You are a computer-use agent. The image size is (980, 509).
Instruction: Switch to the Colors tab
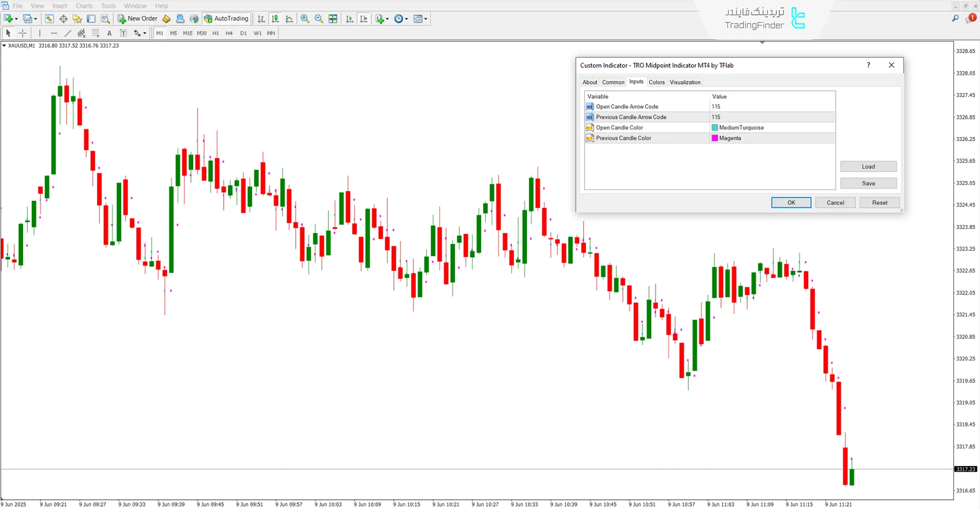657,82
